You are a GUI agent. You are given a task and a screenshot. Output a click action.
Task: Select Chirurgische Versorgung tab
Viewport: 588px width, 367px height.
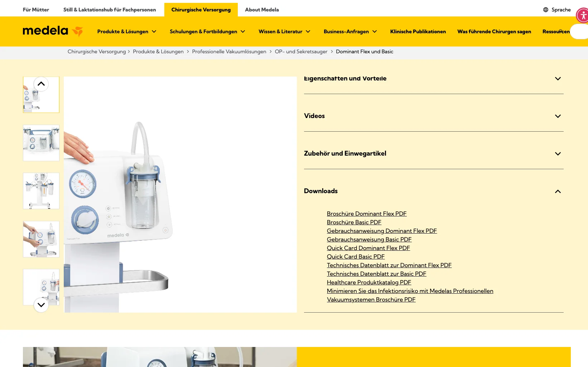[201, 10]
